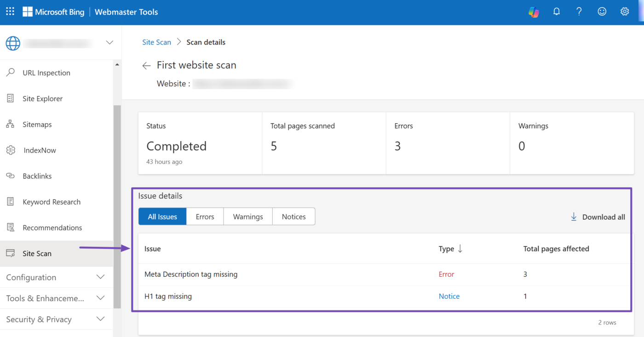Open settings gear icon
644x337 pixels.
(624, 12)
